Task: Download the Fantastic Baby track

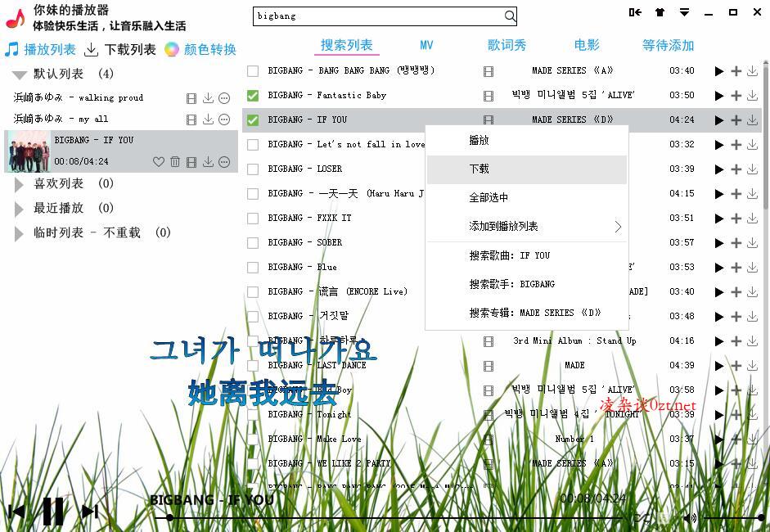Action: [x=752, y=96]
